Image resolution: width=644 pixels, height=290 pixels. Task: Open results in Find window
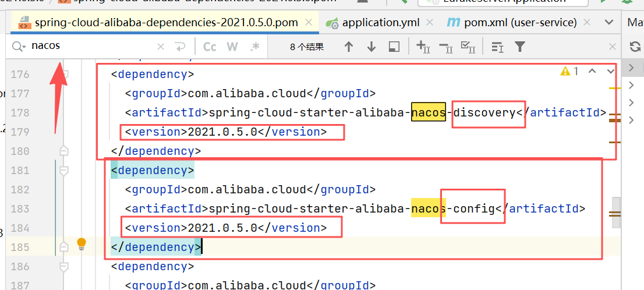pos(394,47)
